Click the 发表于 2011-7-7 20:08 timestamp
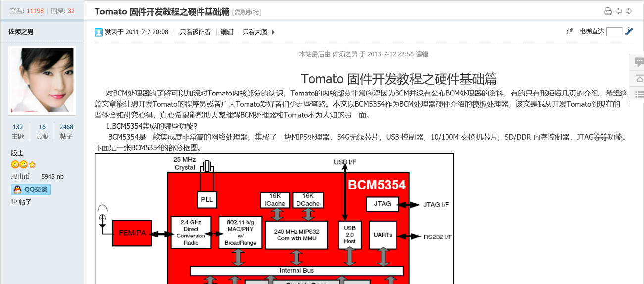The height and width of the screenshot is (284, 644). [137, 32]
